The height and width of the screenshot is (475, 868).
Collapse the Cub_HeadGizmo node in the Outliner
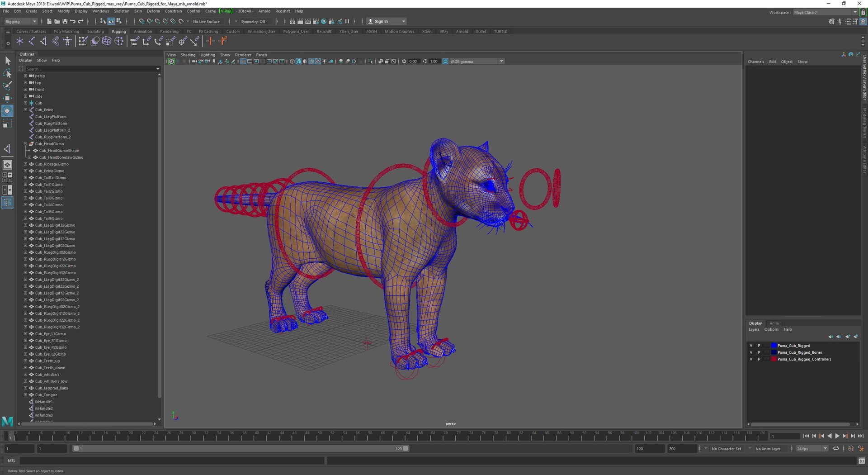25,144
